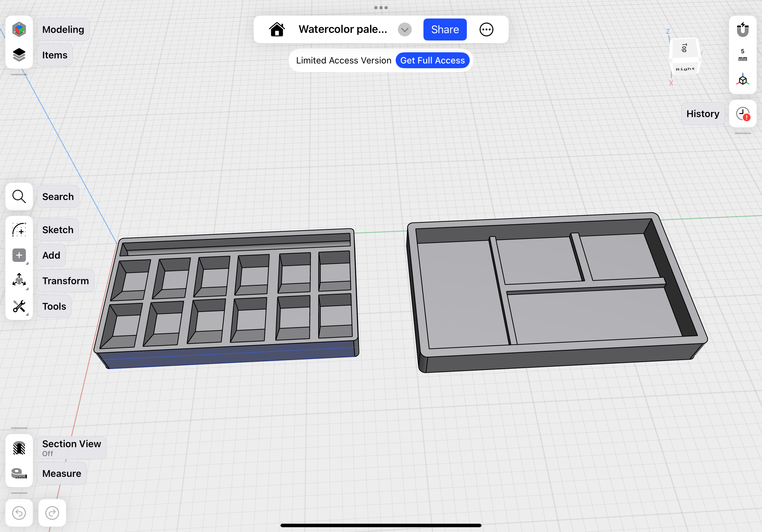Toggle Section View on
Screen dimensions: 762x532
point(19,448)
